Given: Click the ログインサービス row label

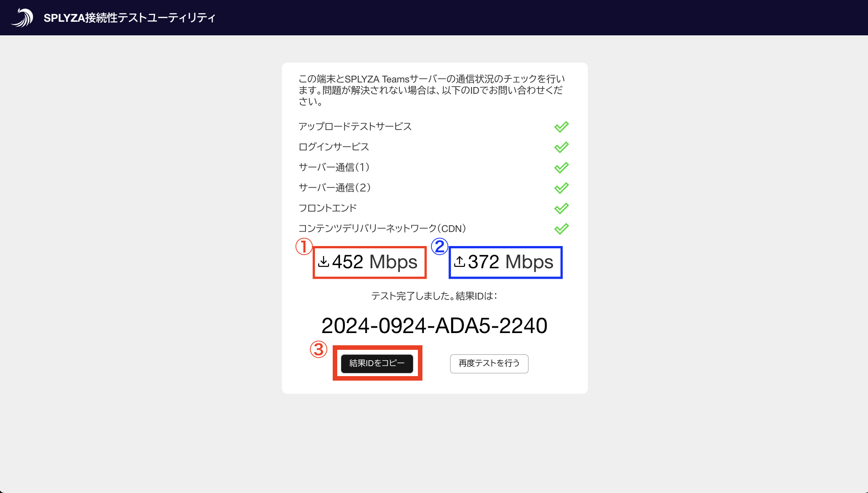Looking at the screenshot, I should [x=334, y=147].
